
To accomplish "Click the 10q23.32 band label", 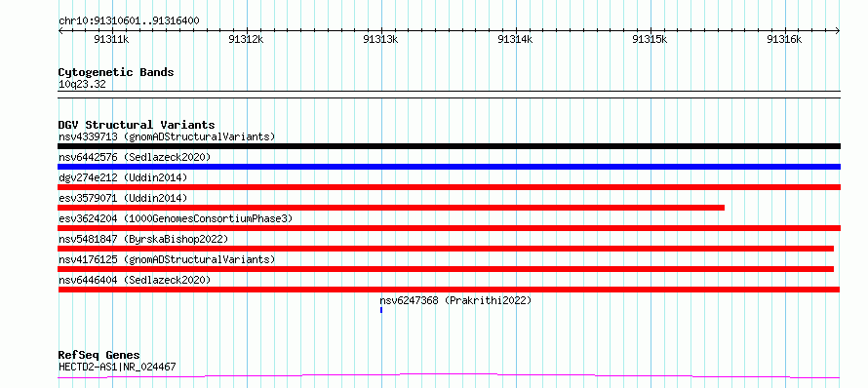I will click(82, 85).
